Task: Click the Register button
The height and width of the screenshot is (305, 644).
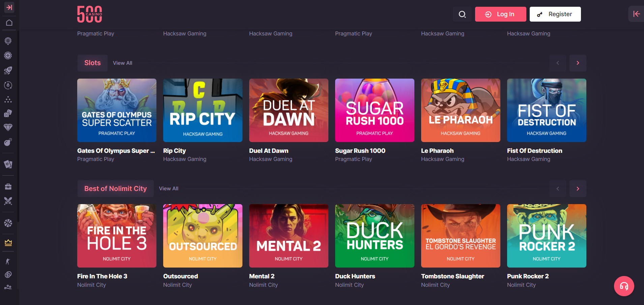Action: (x=555, y=14)
